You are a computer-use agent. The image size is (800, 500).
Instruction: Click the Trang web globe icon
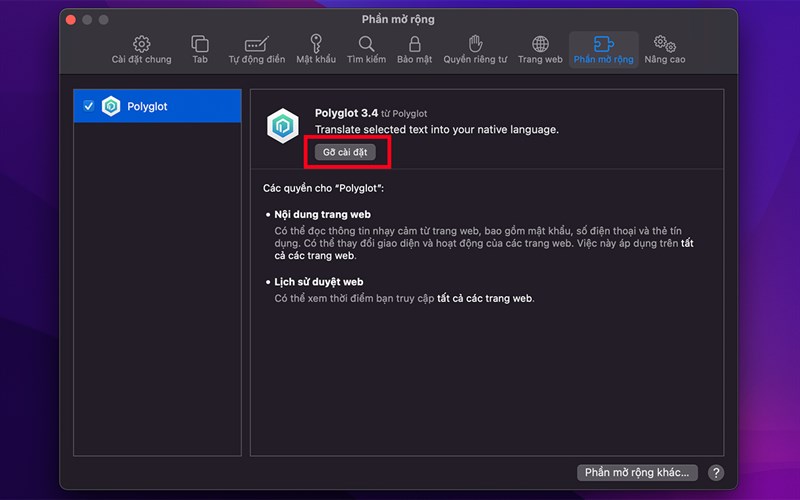pos(540,44)
